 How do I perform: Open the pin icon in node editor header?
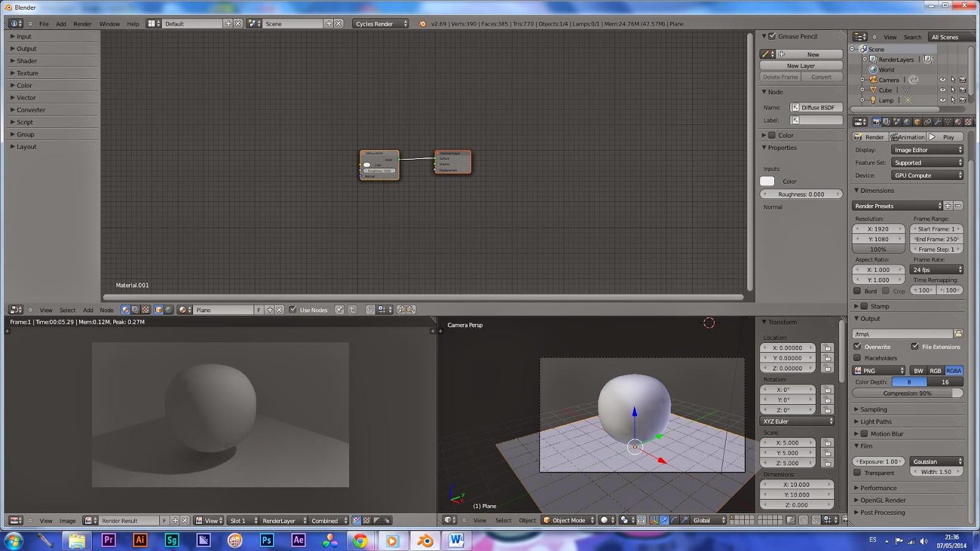(x=339, y=310)
